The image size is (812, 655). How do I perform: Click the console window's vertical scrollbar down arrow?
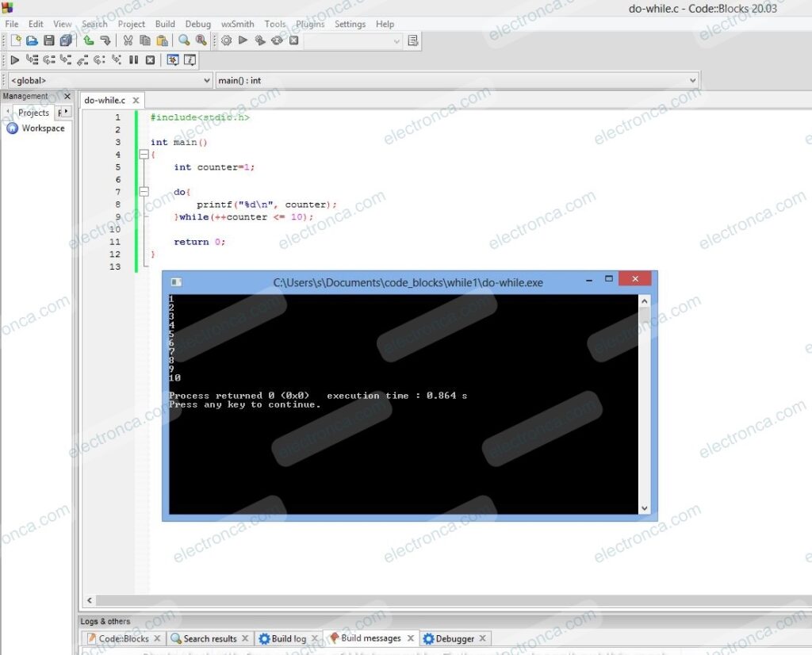pos(644,508)
